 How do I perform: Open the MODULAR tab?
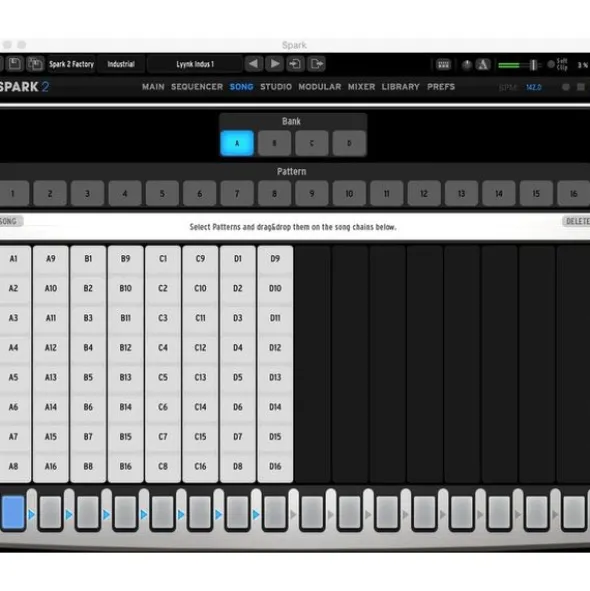[320, 87]
